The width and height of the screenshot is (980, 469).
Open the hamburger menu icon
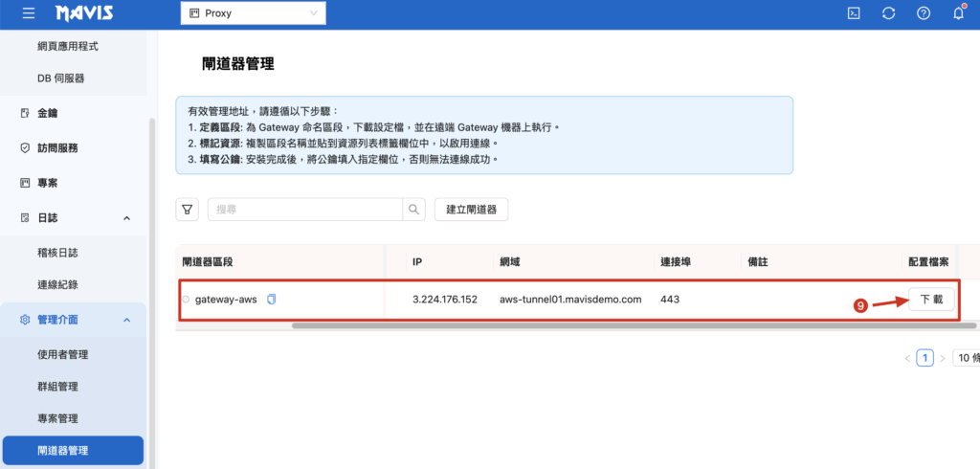click(x=29, y=13)
